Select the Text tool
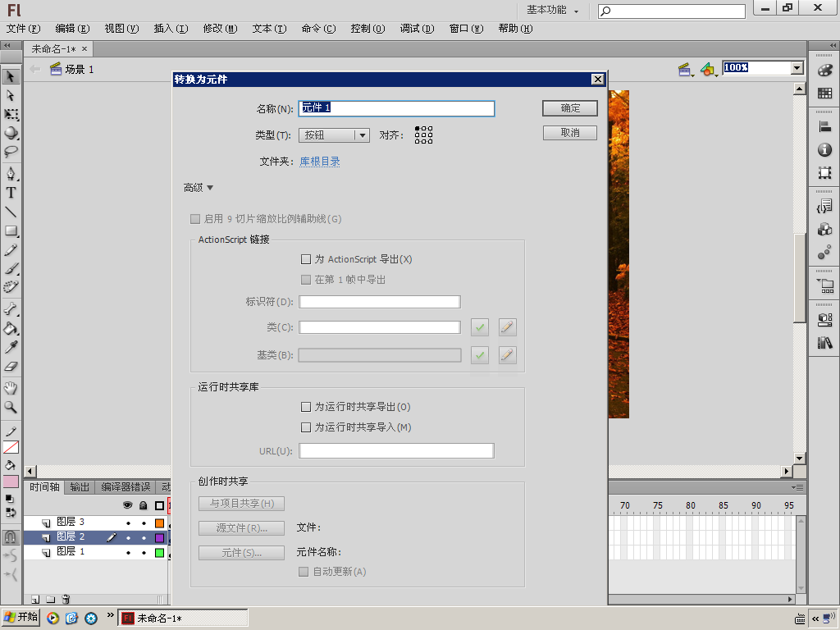The height and width of the screenshot is (630, 840). (x=11, y=193)
